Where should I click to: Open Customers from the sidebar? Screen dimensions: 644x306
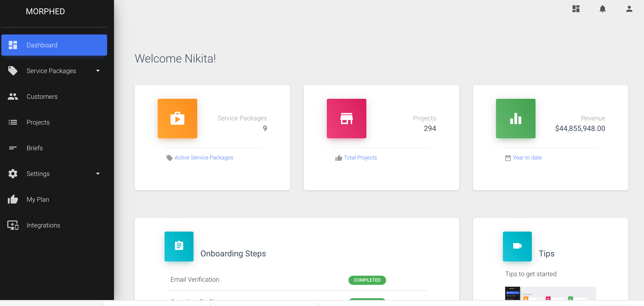pos(42,97)
